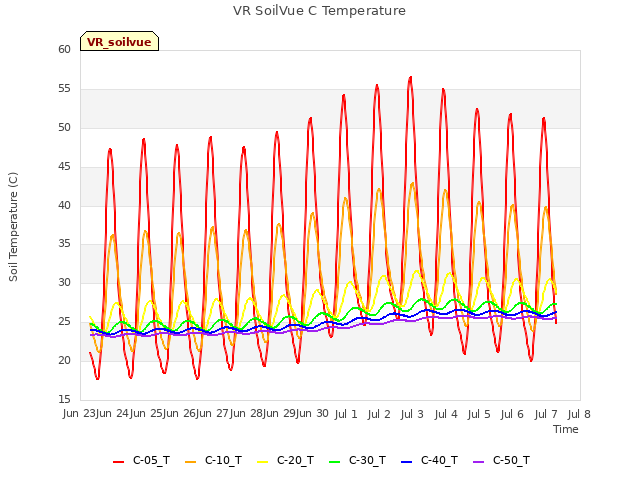Toggle the C-50_T legend entry
This screenshot has width=640, height=480.
(x=502, y=460)
